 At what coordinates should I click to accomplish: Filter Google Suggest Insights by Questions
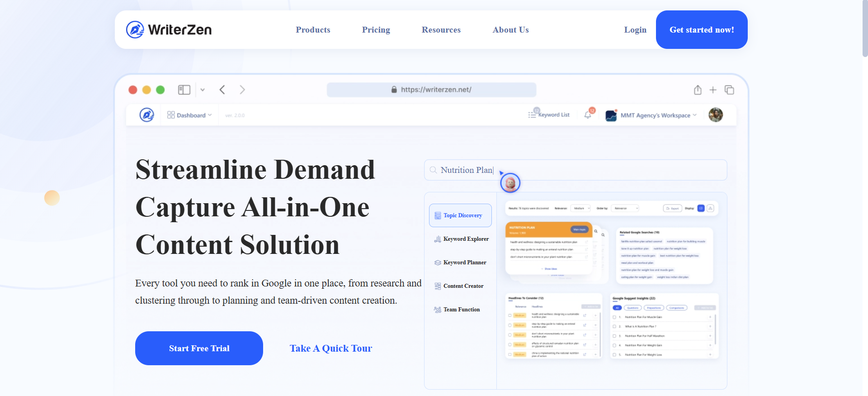[632, 308]
